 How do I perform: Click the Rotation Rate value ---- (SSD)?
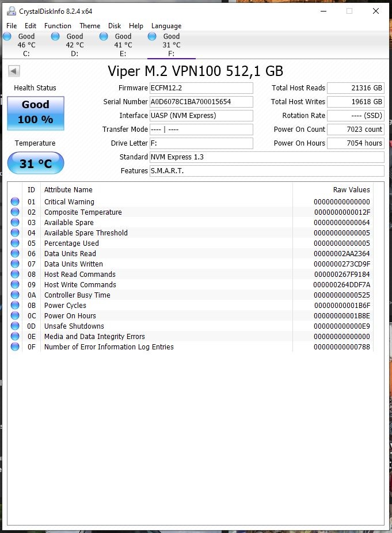(356, 116)
